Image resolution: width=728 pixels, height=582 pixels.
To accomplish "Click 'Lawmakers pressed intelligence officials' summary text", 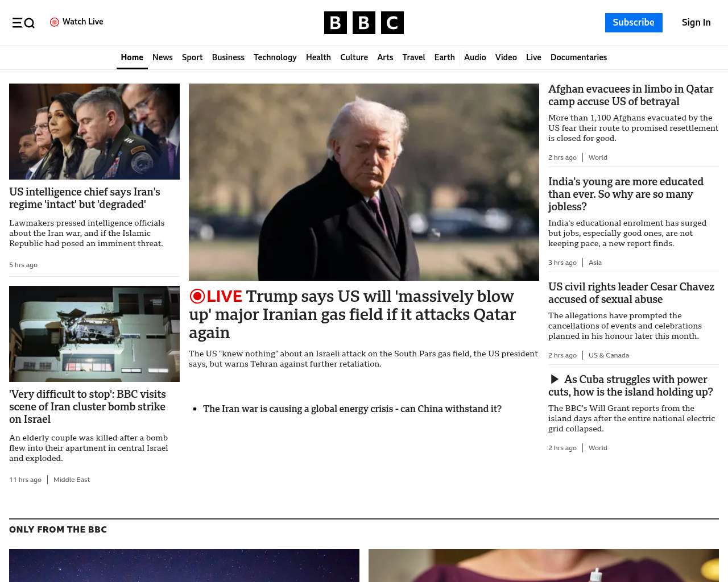I will click(87, 233).
